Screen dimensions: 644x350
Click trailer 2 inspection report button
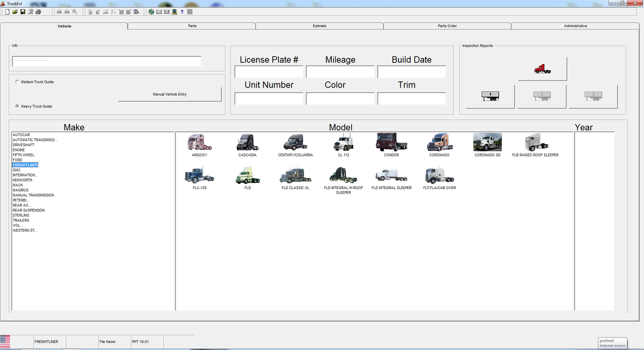coord(542,97)
